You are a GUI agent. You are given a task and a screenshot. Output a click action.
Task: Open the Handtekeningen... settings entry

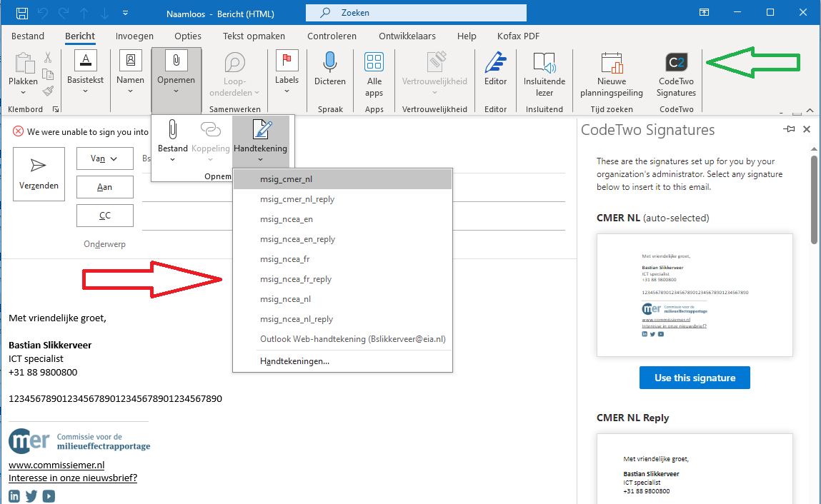coord(342,361)
